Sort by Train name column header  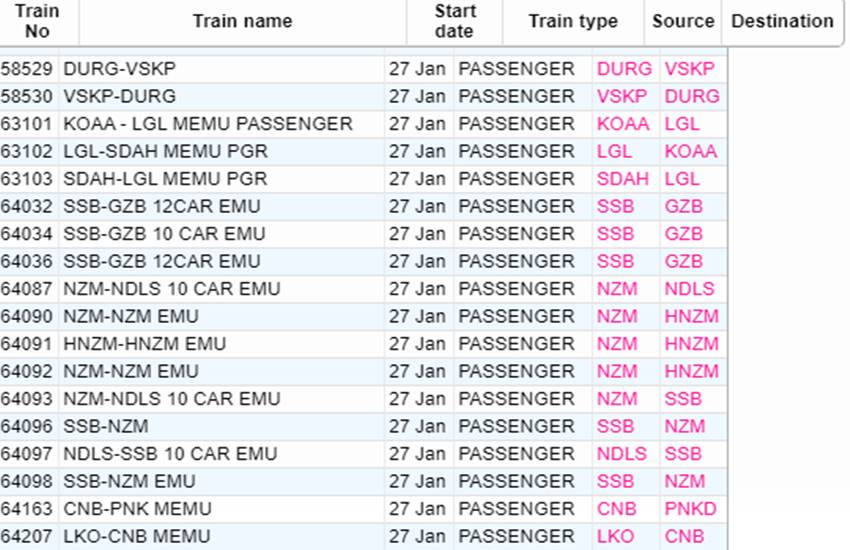(x=242, y=22)
